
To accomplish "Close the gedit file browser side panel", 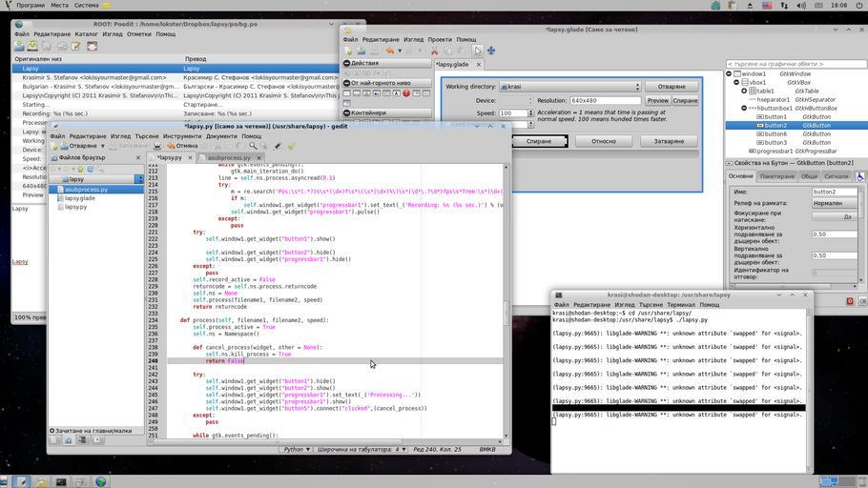I will click(x=138, y=157).
